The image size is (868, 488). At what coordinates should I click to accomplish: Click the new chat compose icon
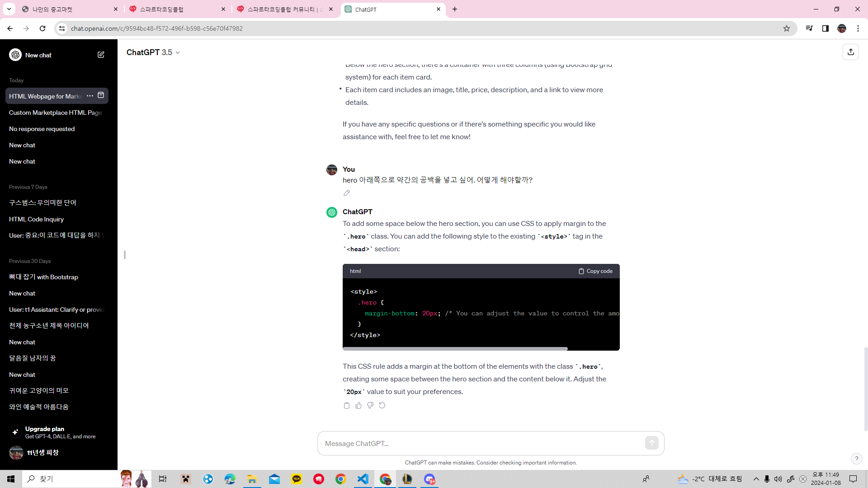[101, 55]
